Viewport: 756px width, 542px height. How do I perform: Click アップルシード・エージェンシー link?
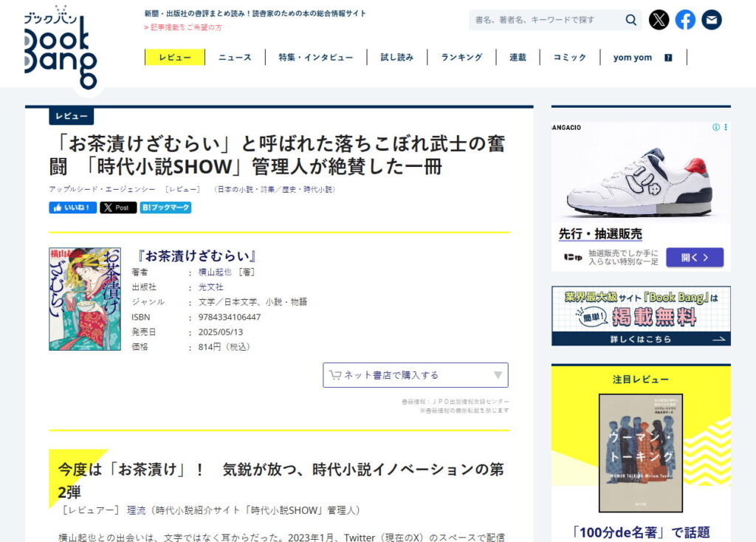point(102,190)
